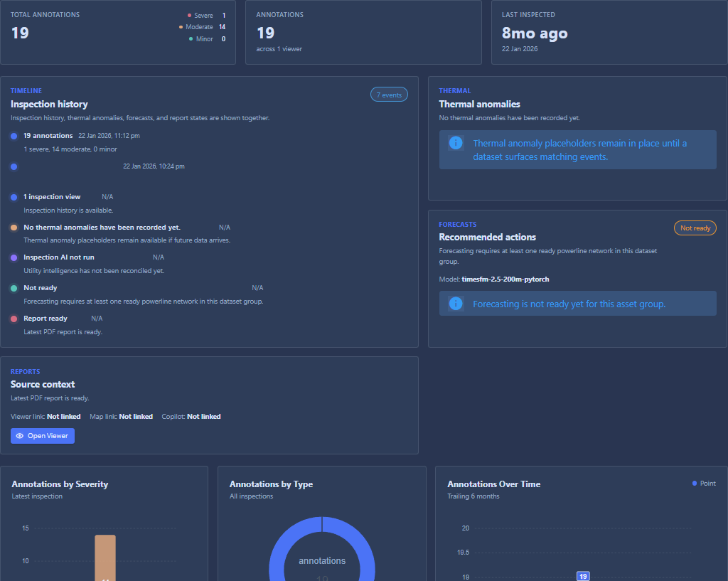
Task: Click the '22 Jan 2026' date under Last Inspected
Action: (x=520, y=49)
